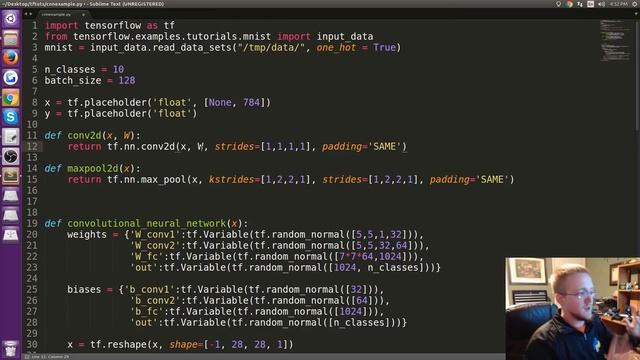Click the window title in the top bar

84,4
